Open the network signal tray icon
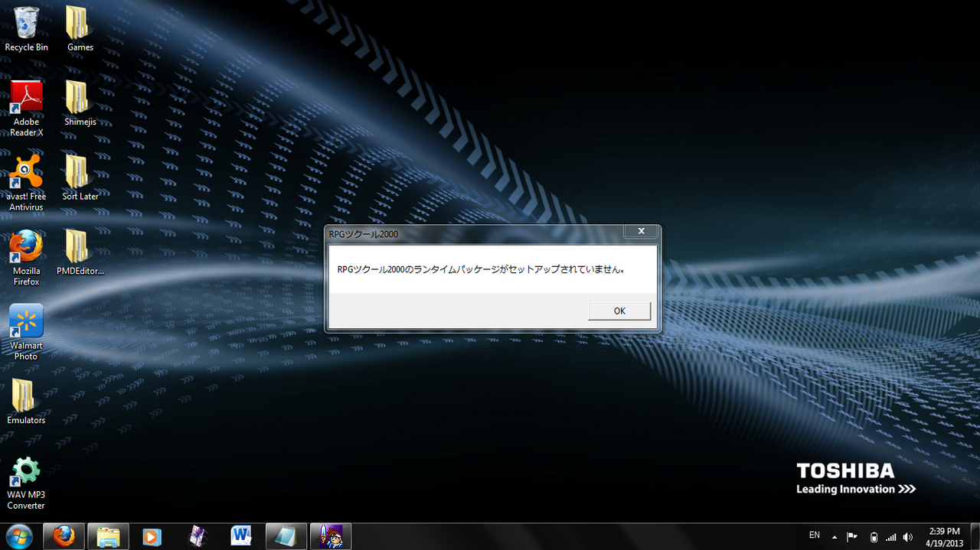The height and width of the screenshot is (550, 980). click(x=891, y=537)
